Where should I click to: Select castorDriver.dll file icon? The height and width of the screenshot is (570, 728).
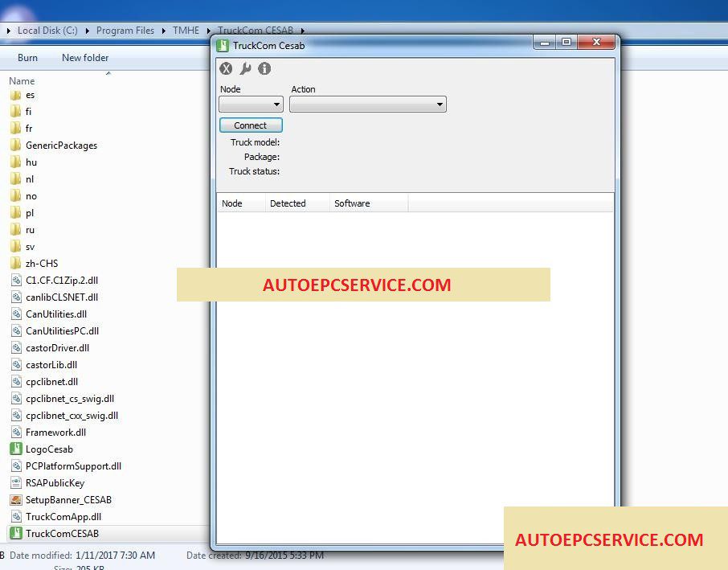pyautogui.click(x=16, y=348)
